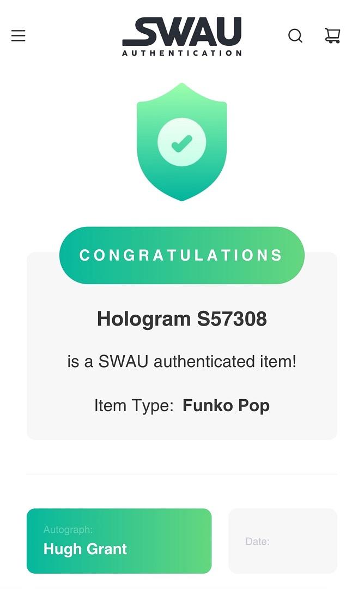Click the Funko Pop item type value
Screen dimensions: 364x589
tap(226, 406)
